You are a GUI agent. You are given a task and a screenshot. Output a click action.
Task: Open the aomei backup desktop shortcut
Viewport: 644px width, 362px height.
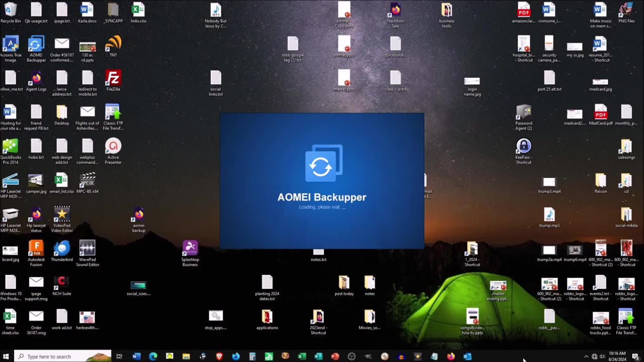pyautogui.click(x=139, y=219)
